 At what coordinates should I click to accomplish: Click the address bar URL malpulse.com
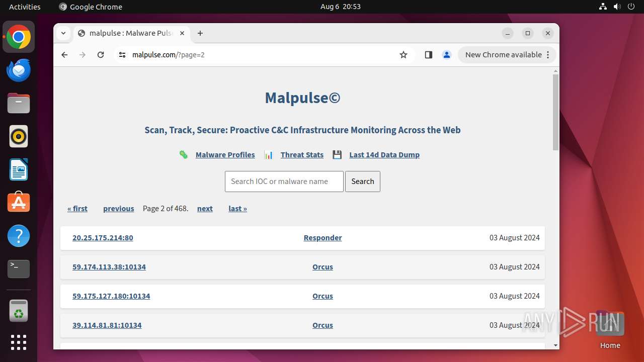click(169, 55)
